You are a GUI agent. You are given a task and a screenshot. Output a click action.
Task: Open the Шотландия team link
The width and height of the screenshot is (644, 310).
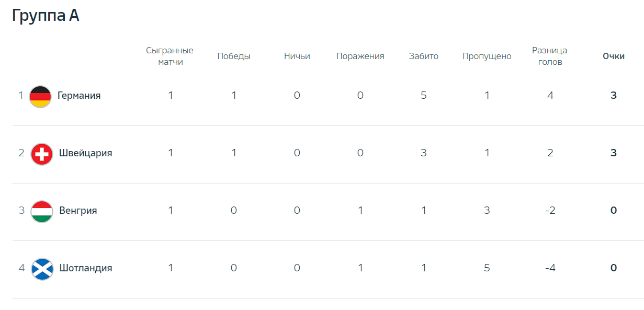click(x=86, y=268)
